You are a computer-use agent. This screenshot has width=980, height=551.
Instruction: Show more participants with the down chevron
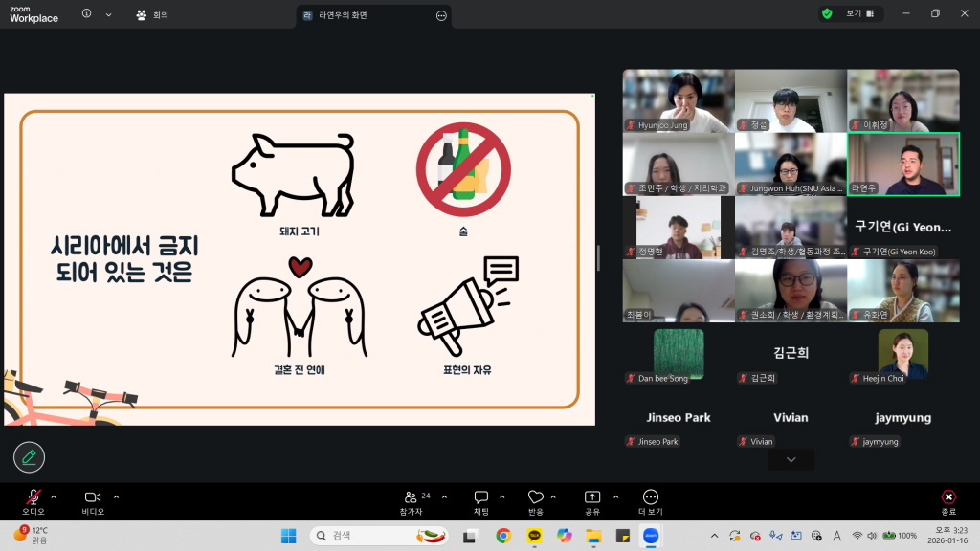(791, 460)
